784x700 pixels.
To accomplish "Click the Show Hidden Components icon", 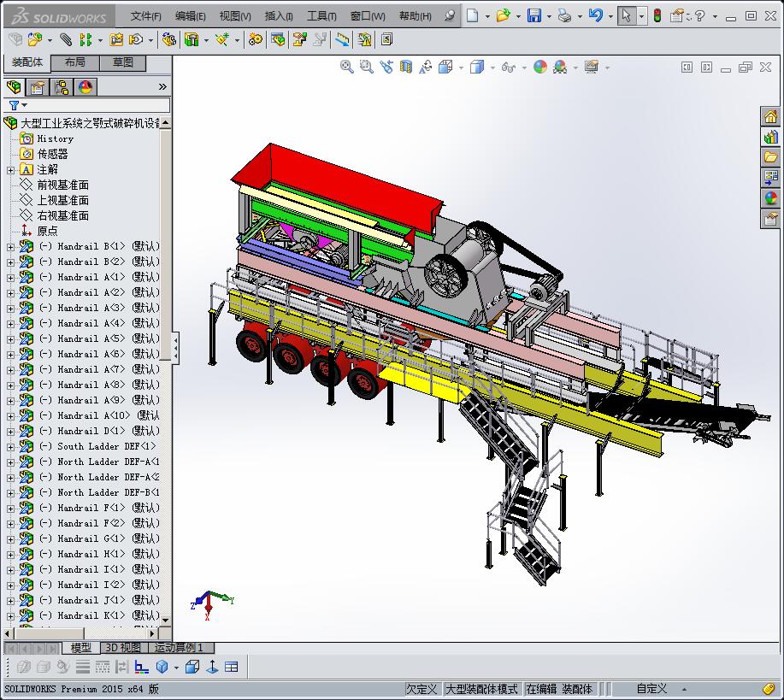I will click(169, 39).
